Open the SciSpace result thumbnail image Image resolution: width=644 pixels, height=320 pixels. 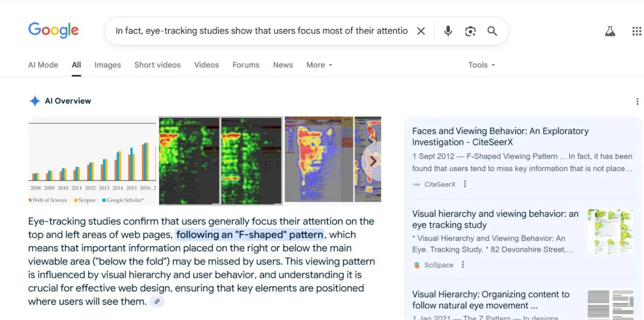611,232
